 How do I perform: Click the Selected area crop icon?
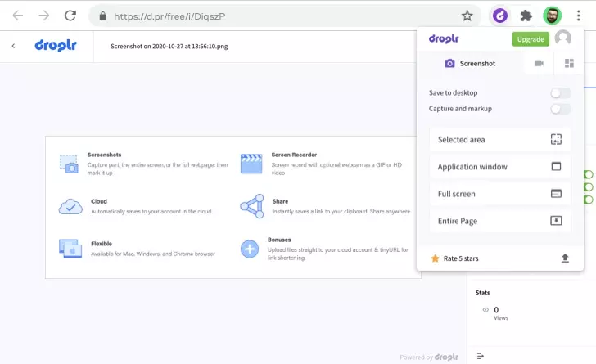coord(556,139)
